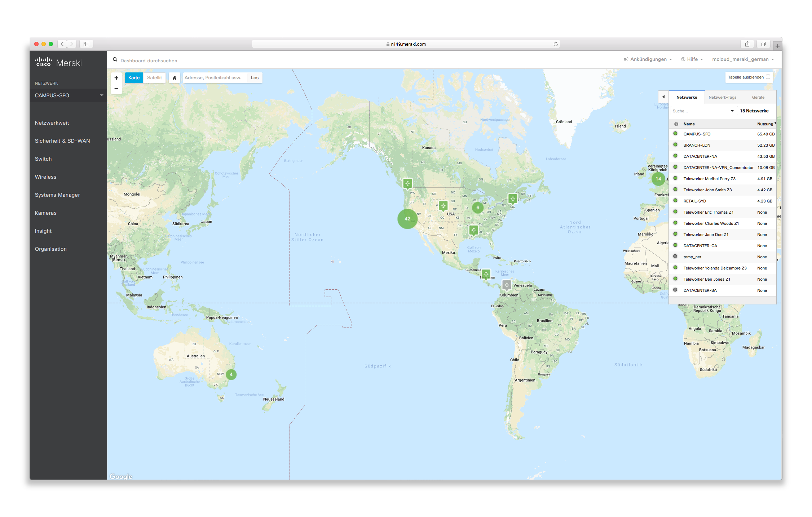Toggle the browser sidebar icon
The width and height of the screenshot is (812, 517).
coord(86,44)
